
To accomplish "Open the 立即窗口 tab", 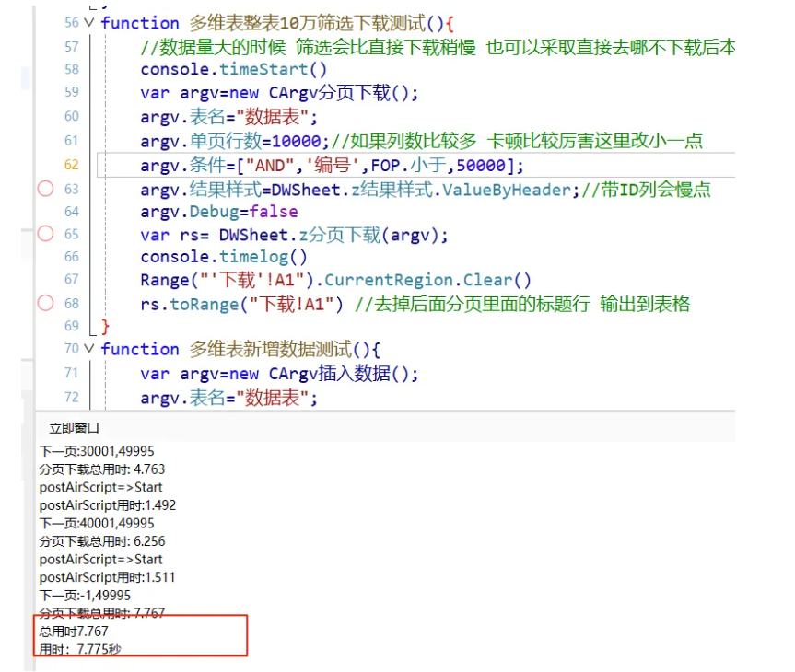I will coord(74,428).
